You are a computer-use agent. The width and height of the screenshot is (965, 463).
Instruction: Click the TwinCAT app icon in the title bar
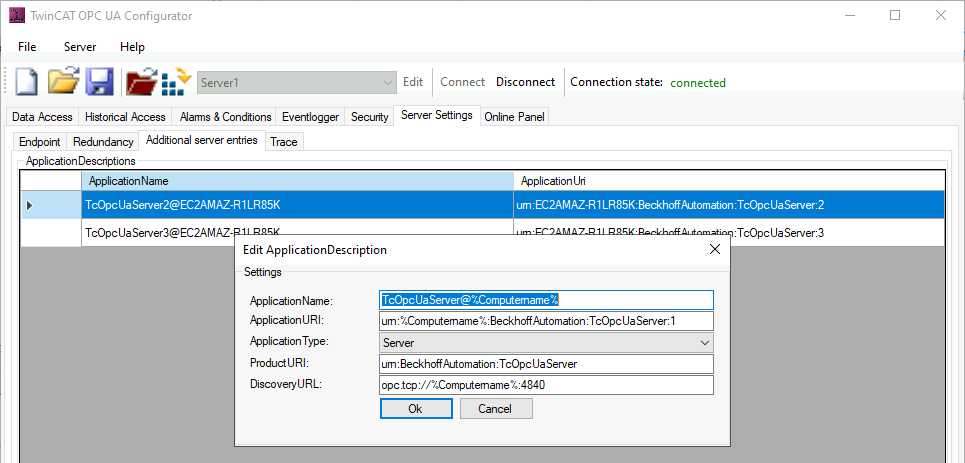coord(17,15)
